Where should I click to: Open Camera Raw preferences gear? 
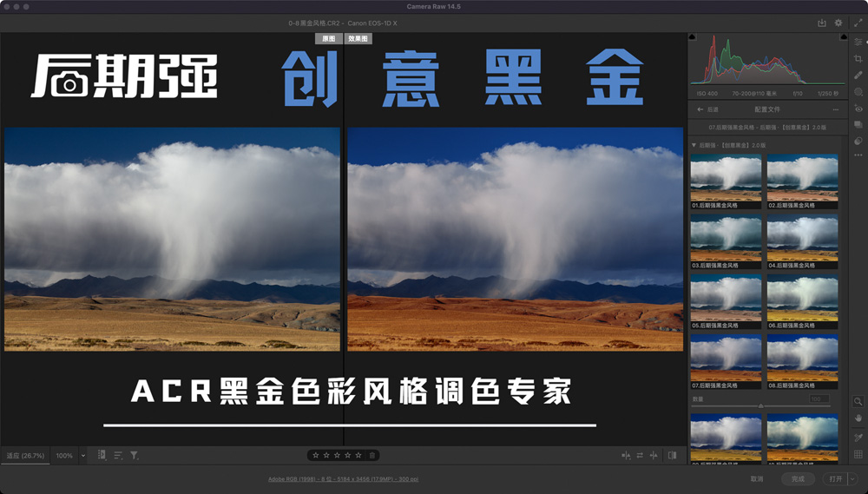click(838, 23)
